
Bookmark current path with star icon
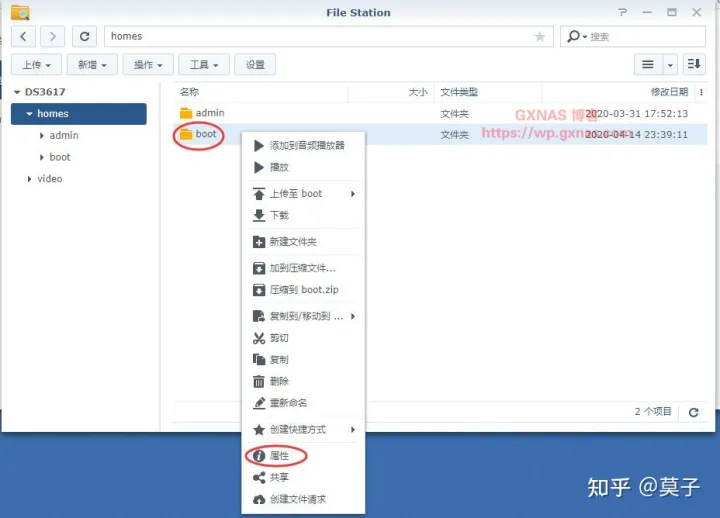point(540,37)
